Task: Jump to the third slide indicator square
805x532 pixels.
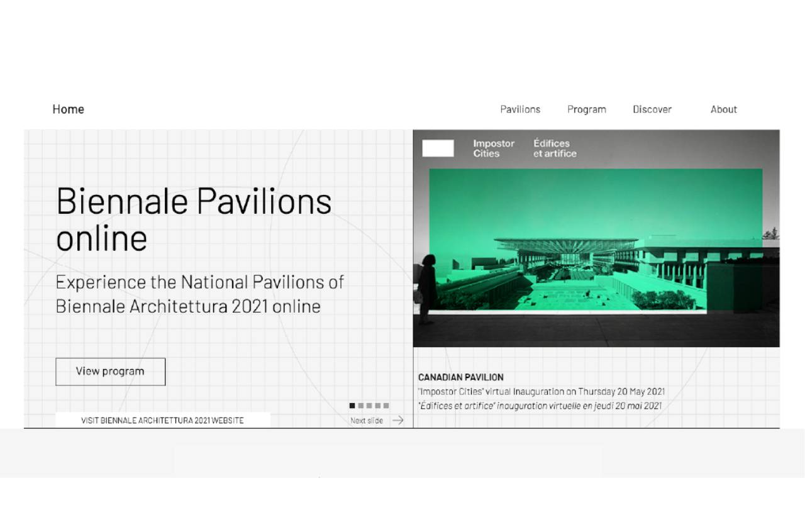Action: coord(369,406)
